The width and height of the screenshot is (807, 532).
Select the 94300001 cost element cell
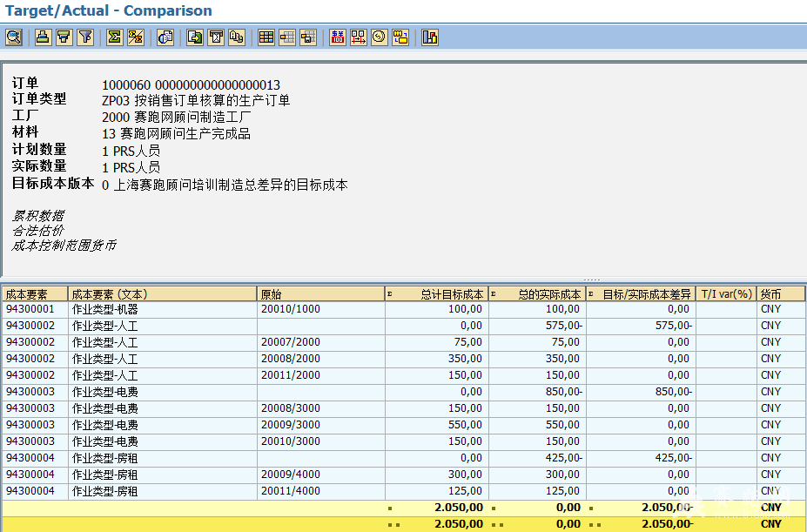pyautogui.click(x=35, y=309)
